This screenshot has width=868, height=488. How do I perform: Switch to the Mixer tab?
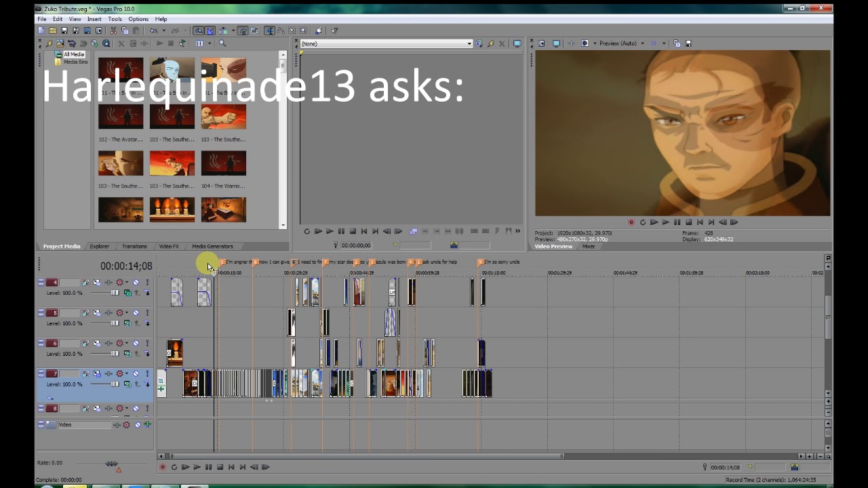pos(589,247)
